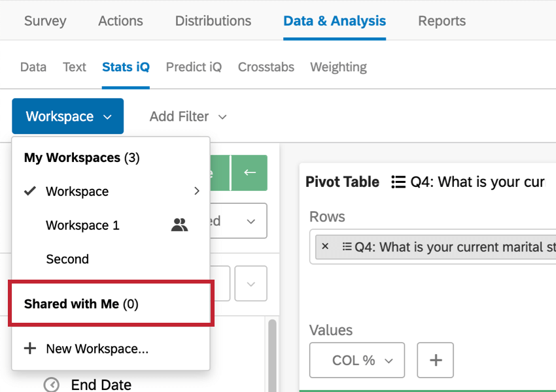Image resolution: width=556 pixels, height=392 pixels.
Task: Click the green left arrow button
Action: [249, 173]
